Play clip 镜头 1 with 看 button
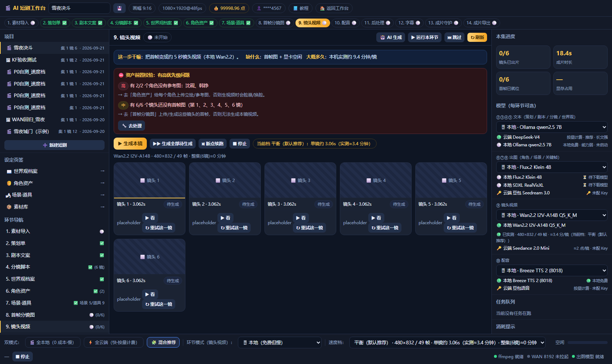Viewport: 612px width, 364px height. tap(150, 218)
